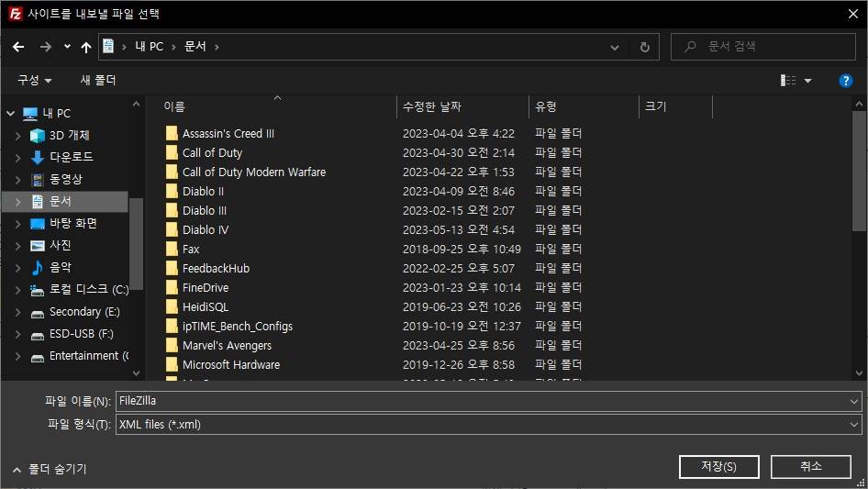Viewport: 868px width, 489px height.
Task: Expand the 문서 node arrow
Action: click(17, 202)
